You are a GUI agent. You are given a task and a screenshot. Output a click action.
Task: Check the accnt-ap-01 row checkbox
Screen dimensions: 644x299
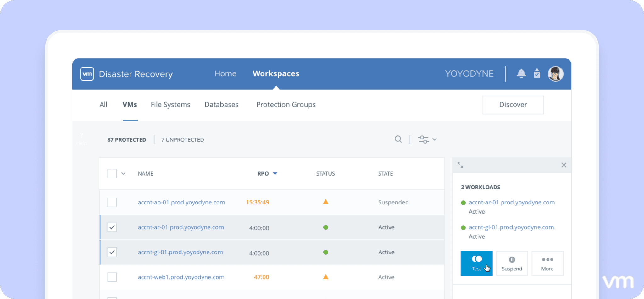112,202
